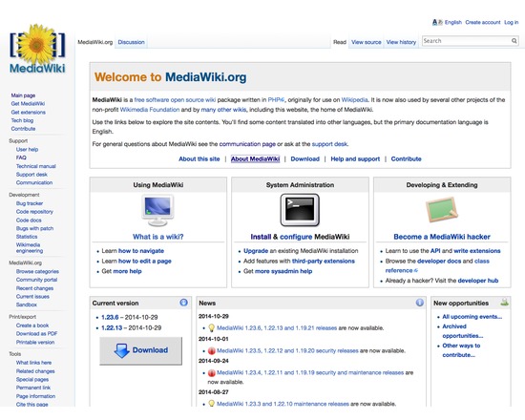Screen dimensions: 525x420
Task: Click About MediaWiki link
Action: (x=255, y=159)
